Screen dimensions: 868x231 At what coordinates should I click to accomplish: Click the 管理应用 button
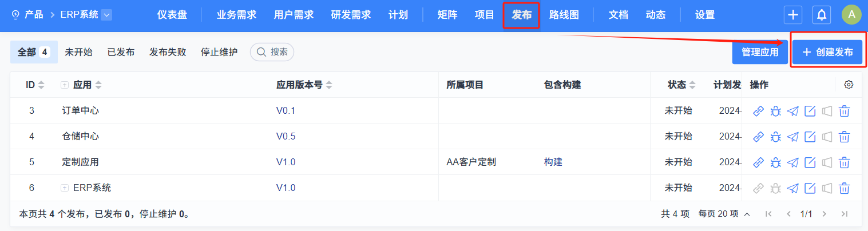[x=760, y=52]
